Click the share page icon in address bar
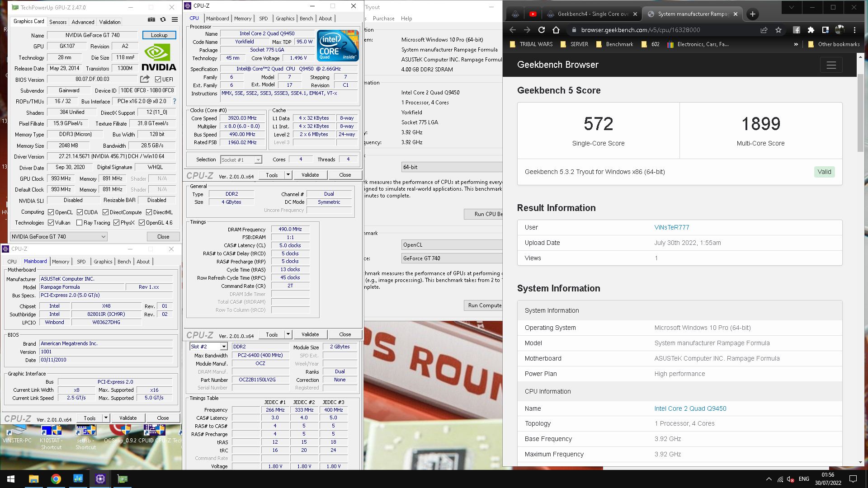The height and width of the screenshot is (488, 868). pyautogui.click(x=764, y=30)
